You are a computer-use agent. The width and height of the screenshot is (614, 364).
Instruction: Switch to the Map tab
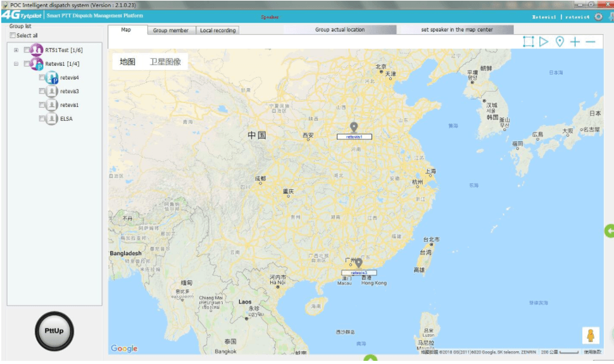tap(127, 30)
